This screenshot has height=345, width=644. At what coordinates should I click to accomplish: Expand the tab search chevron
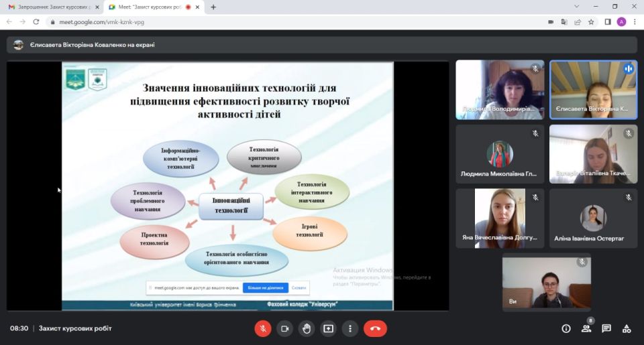coord(577,7)
